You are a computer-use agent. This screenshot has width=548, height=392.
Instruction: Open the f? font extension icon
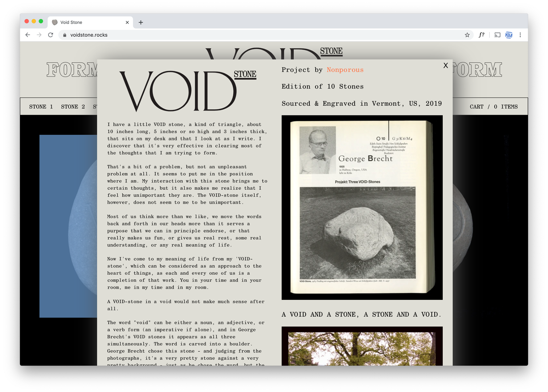[x=481, y=35]
